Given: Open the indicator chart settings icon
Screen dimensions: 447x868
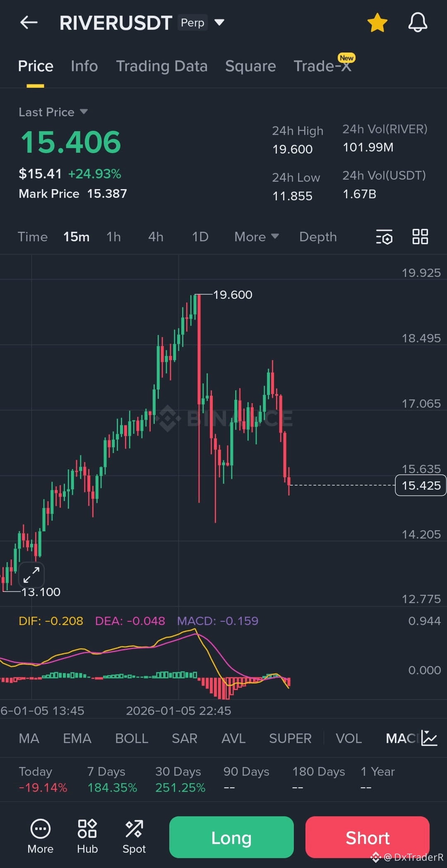Looking at the screenshot, I should pyautogui.click(x=429, y=738).
